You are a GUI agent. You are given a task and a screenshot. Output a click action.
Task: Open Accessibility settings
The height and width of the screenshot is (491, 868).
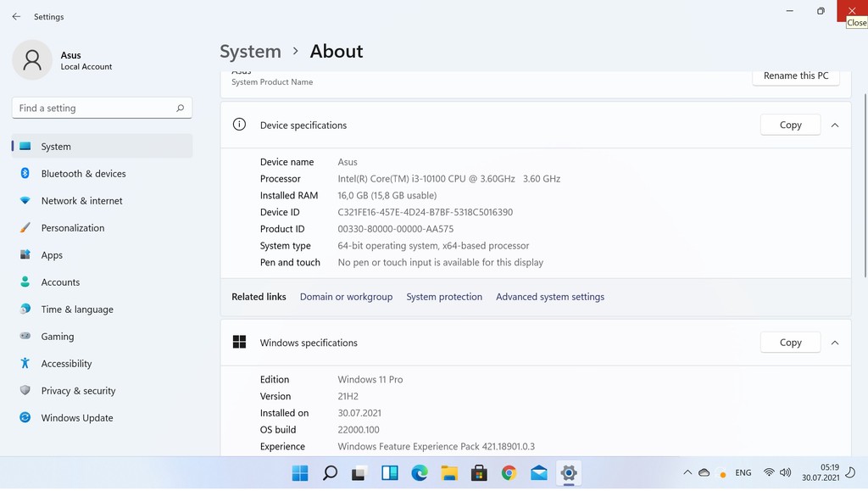102,364
